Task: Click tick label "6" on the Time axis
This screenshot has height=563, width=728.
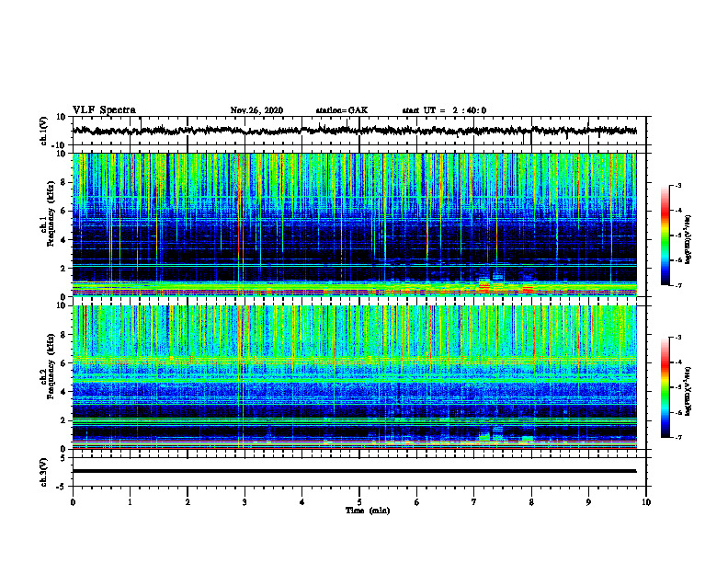Action: point(417,502)
